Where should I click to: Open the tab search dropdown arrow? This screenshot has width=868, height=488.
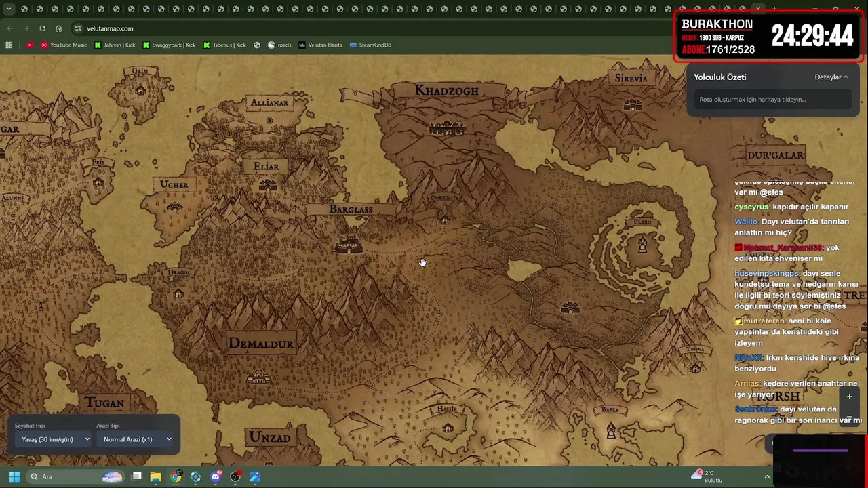point(9,9)
